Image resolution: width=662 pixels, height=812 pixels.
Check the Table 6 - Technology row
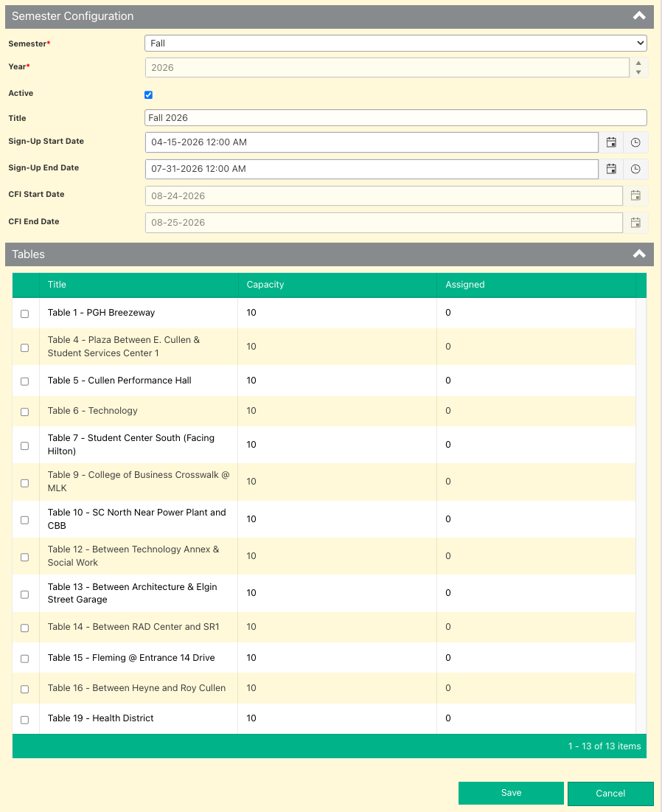[x=25, y=412]
